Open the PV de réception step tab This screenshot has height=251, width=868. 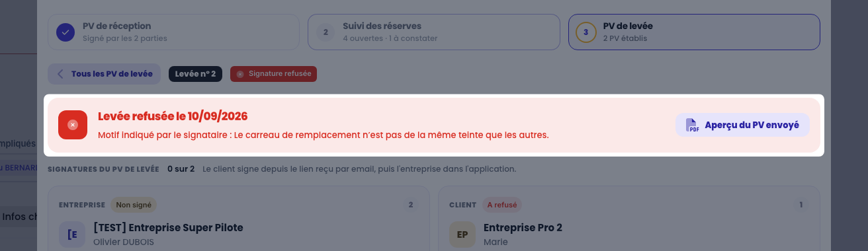click(x=173, y=32)
